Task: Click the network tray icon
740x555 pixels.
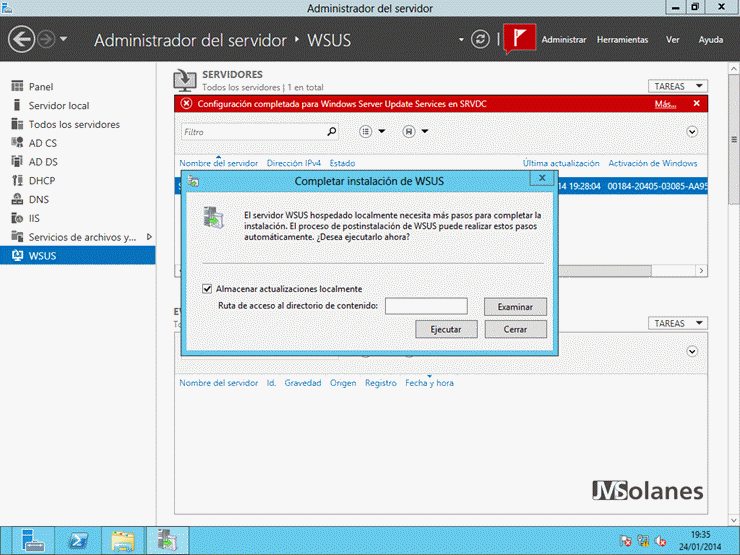Action: click(x=643, y=540)
